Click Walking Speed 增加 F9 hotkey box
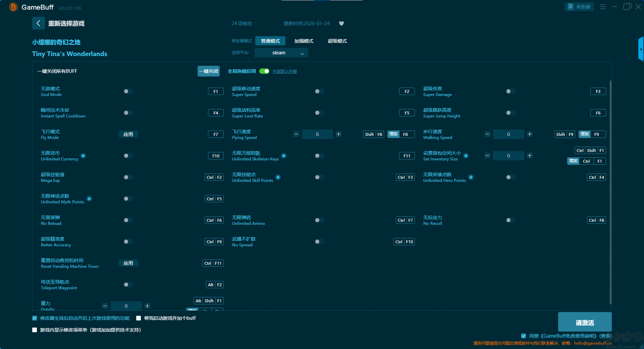The image size is (644, 349). tap(592, 134)
